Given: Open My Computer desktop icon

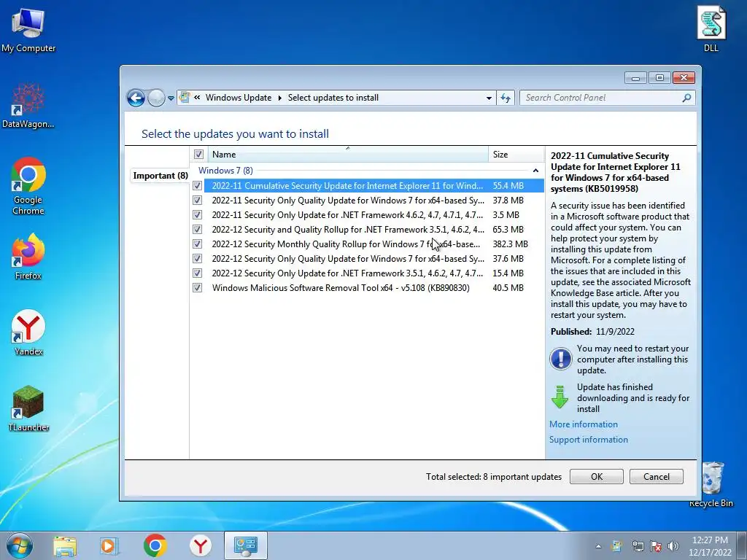Looking at the screenshot, I should point(28,30).
